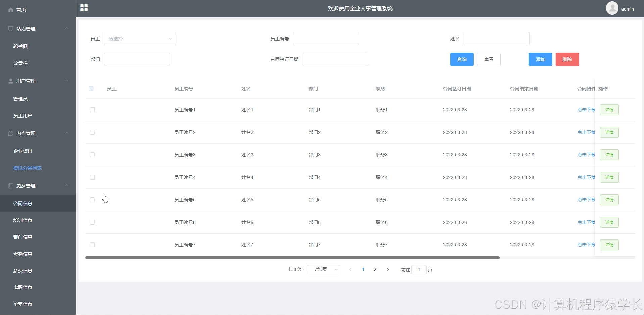The image size is (644, 315).
Task: Select 合同信息 in sidebar
Action: point(38,204)
